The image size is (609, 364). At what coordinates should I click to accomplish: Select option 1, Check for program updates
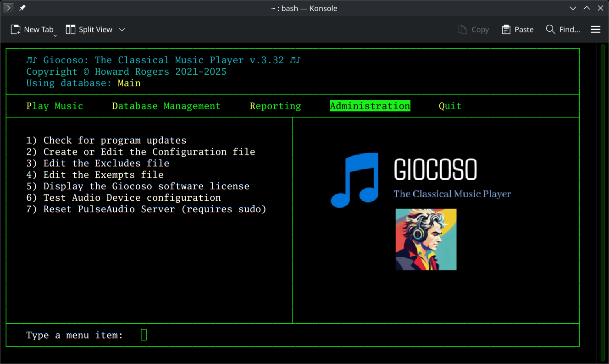[x=107, y=140]
